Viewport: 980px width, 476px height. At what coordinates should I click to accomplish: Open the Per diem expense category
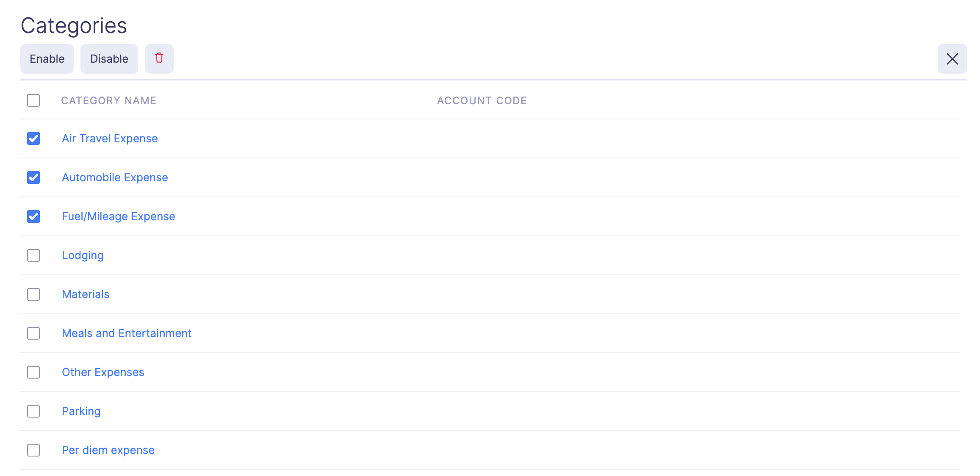tap(108, 450)
